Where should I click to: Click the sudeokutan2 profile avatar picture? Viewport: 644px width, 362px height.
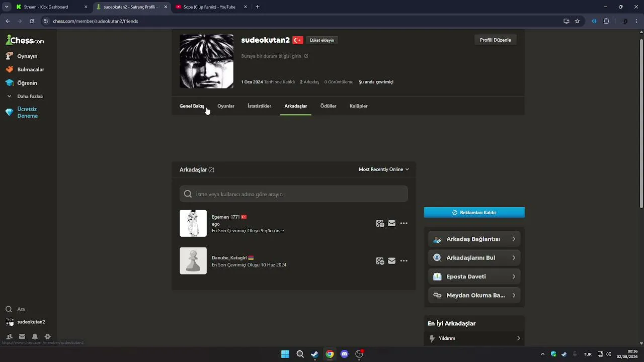pyautogui.click(x=206, y=61)
